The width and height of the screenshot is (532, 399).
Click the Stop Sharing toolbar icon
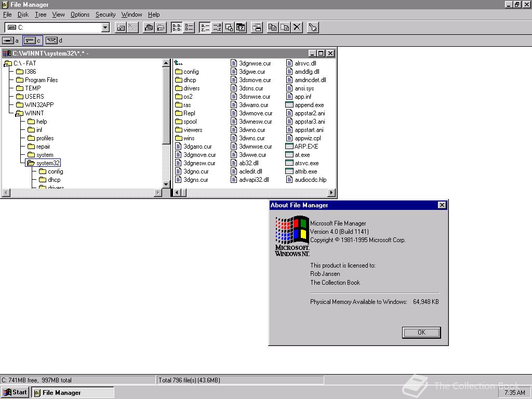161,28
